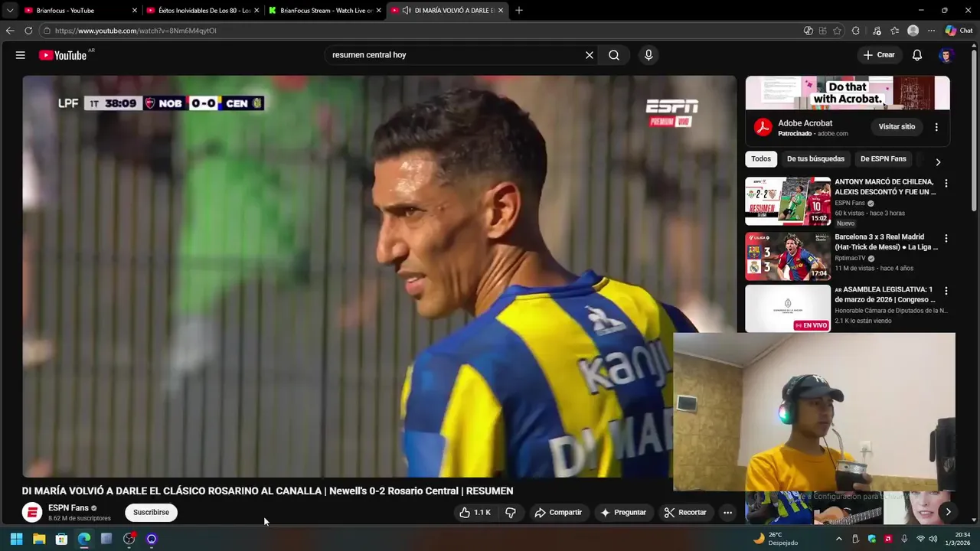Image resolution: width=980 pixels, height=551 pixels.
Task: Open a new browser tab
Action: 519,11
